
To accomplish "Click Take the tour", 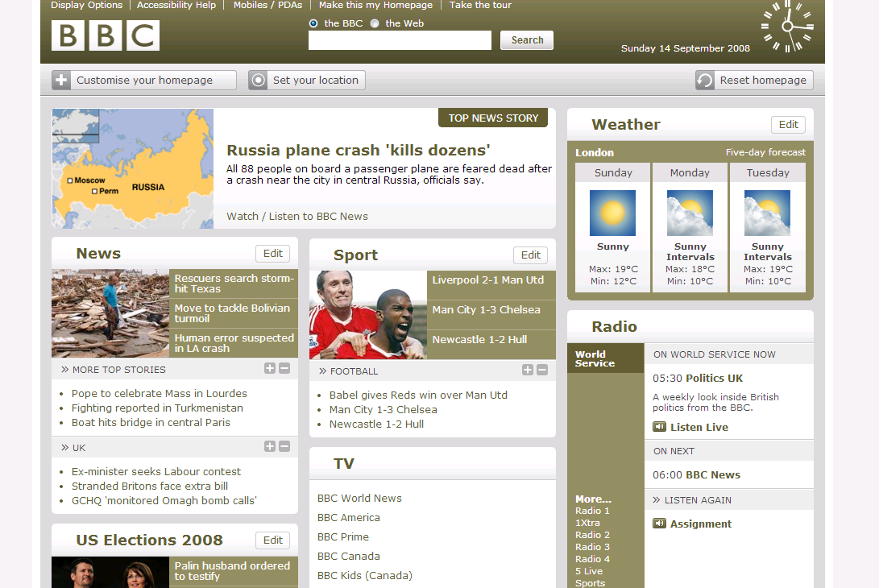I will coord(480,5).
